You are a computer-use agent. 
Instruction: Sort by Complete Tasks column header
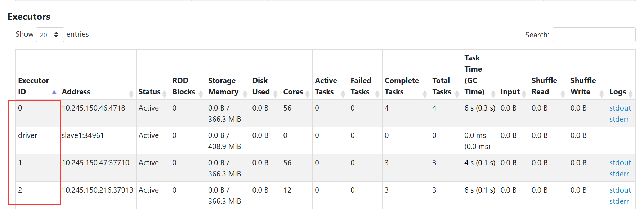(x=401, y=86)
